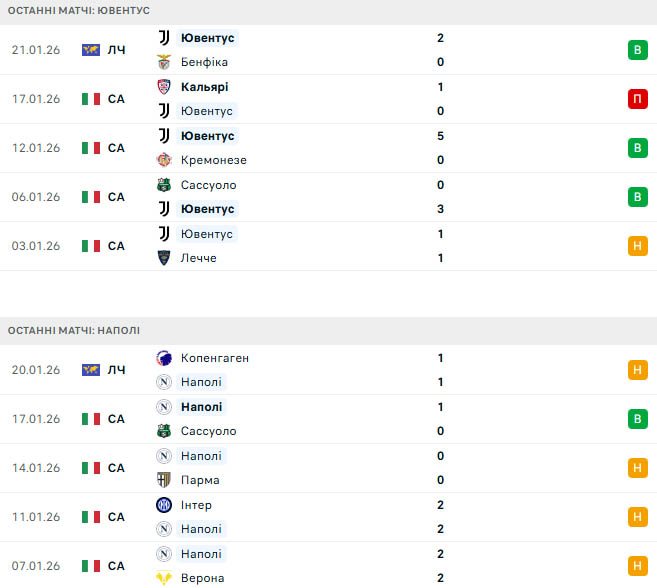This screenshot has width=657, height=588.
Task: Click the Benfica club crest icon
Action: click(164, 62)
